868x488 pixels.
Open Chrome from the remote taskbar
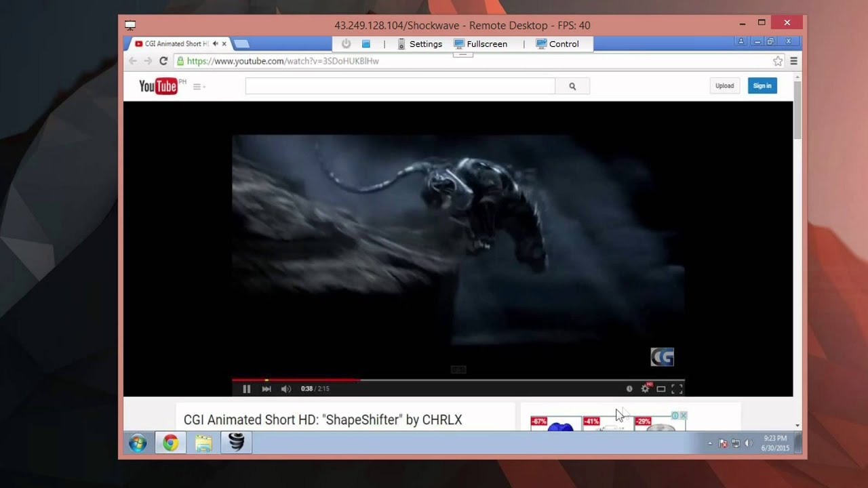click(170, 443)
